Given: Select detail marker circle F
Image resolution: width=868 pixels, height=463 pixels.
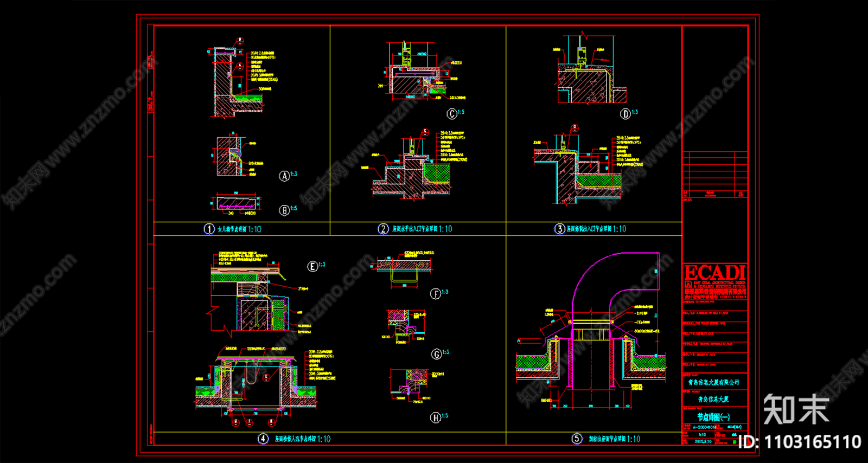Looking at the screenshot, I should pos(436,294).
